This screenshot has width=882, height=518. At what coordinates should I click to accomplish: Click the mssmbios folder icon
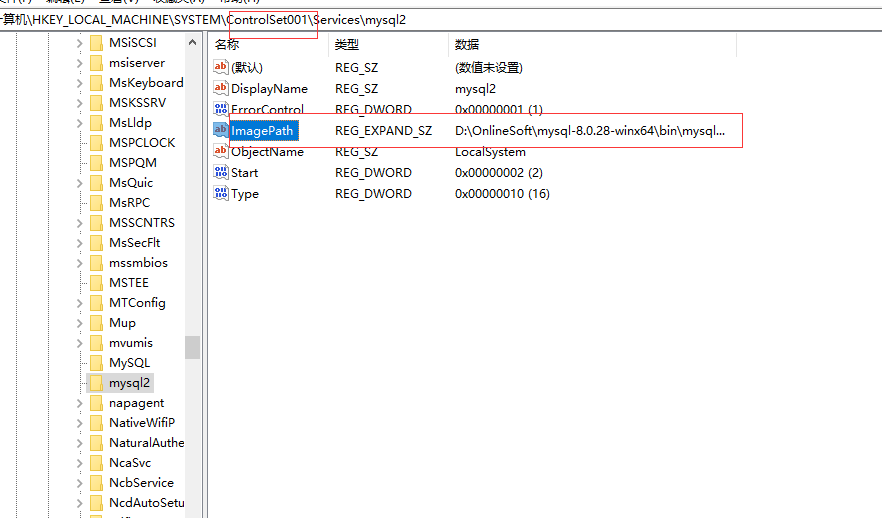pyautogui.click(x=97, y=263)
